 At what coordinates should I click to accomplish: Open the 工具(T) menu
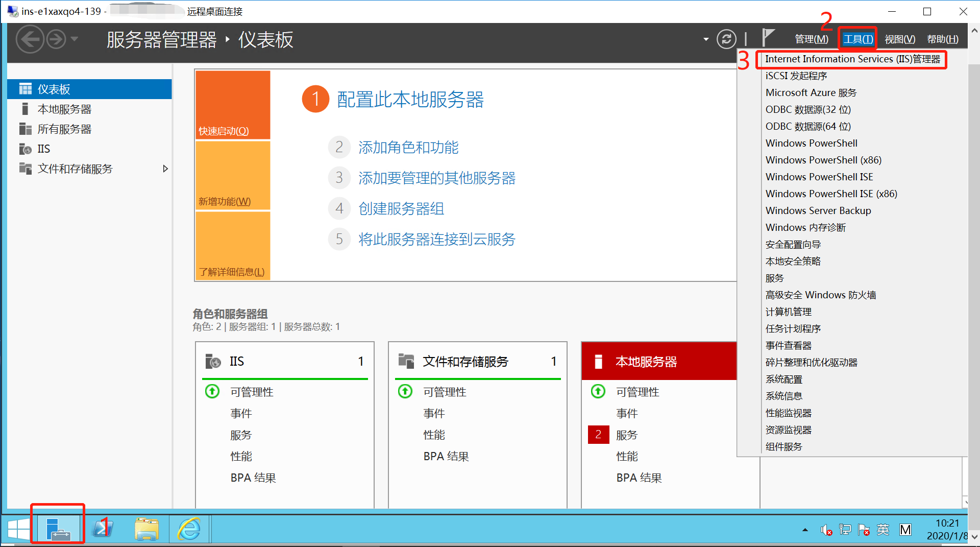point(858,39)
